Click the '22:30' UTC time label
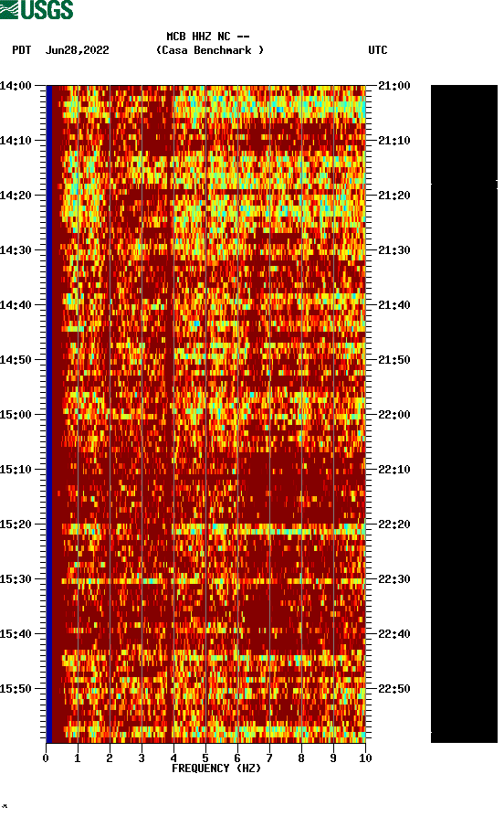Image resolution: width=504 pixels, height=816 pixels. click(394, 579)
